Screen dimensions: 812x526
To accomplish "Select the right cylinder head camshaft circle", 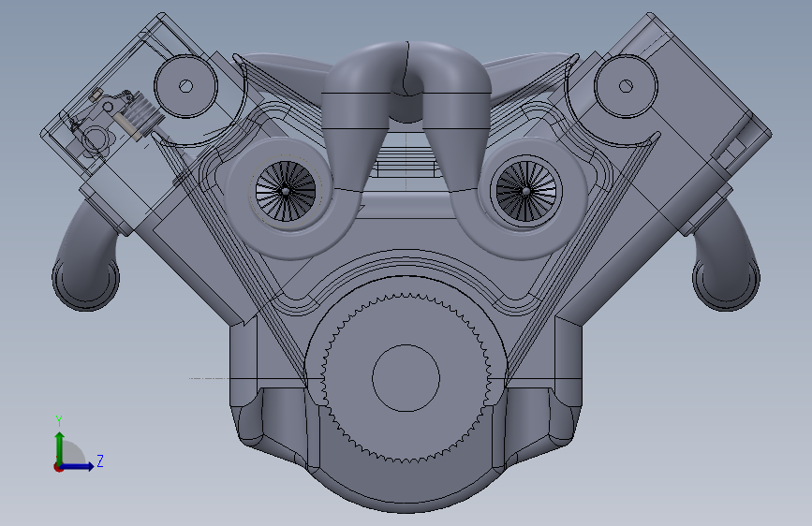I will pyautogui.click(x=626, y=86).
